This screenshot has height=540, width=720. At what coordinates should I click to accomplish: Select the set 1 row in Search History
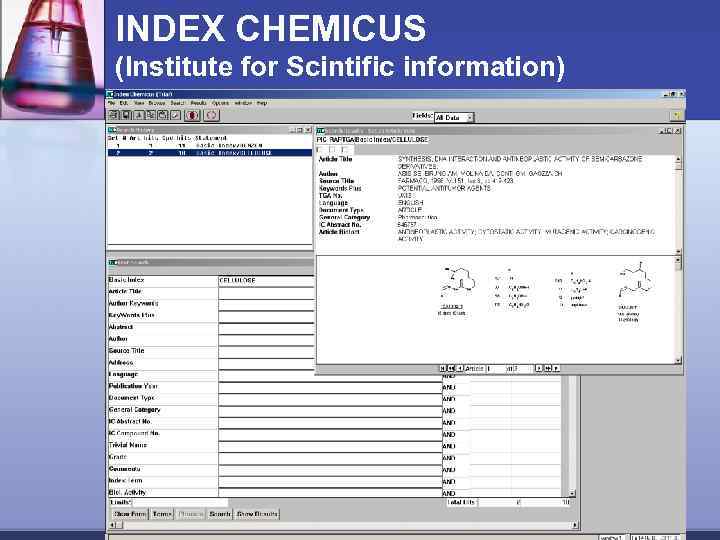point(210,146)
